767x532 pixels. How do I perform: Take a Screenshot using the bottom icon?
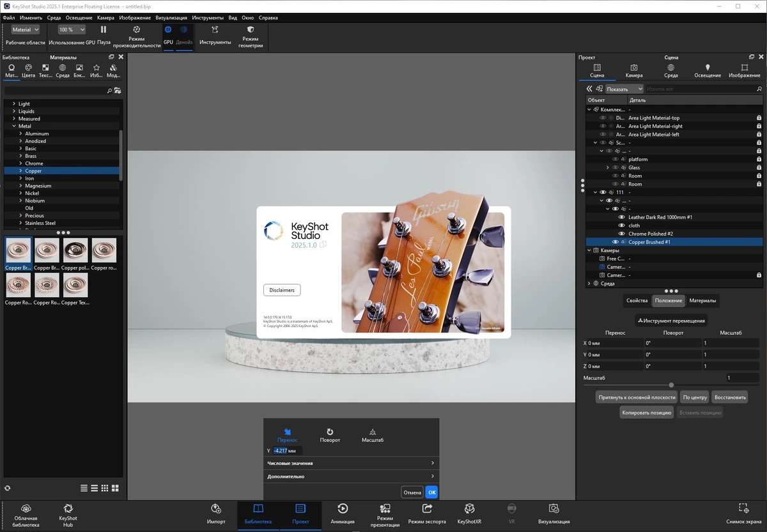tap(743, 508)
